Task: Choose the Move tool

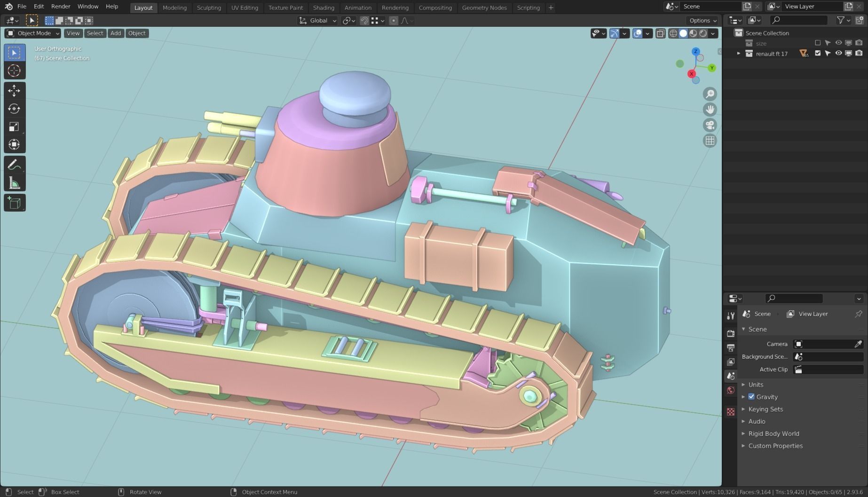Action: [14, 90]
